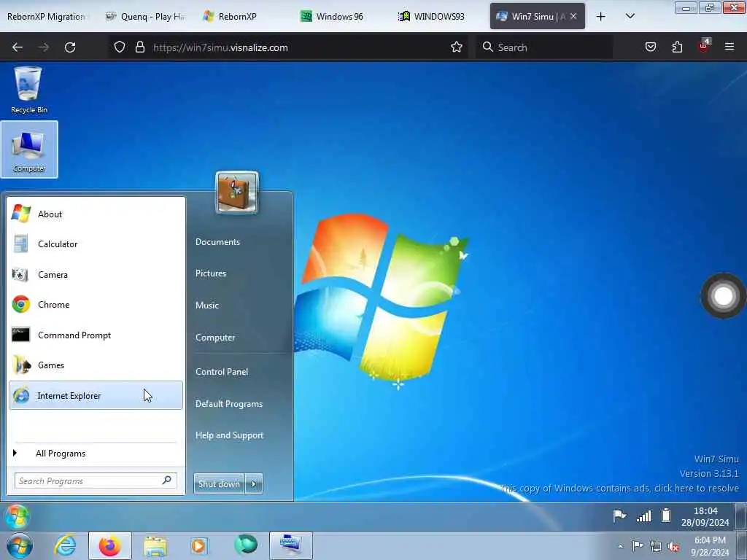Click the Firefox Search box
Viewport: 747px width, 560px height.
(x=544, y=47)
